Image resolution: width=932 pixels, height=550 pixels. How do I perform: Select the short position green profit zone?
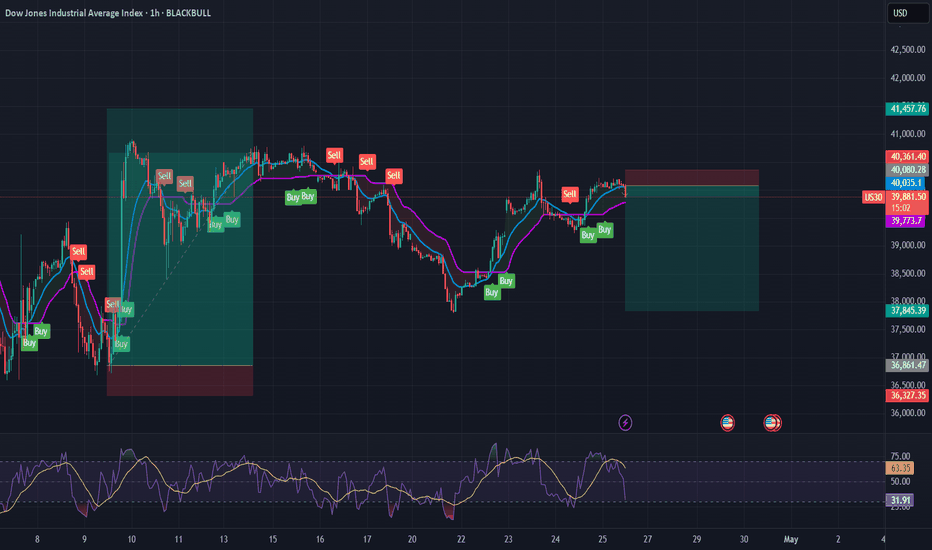pyautogui.click(x=692, y=249)
